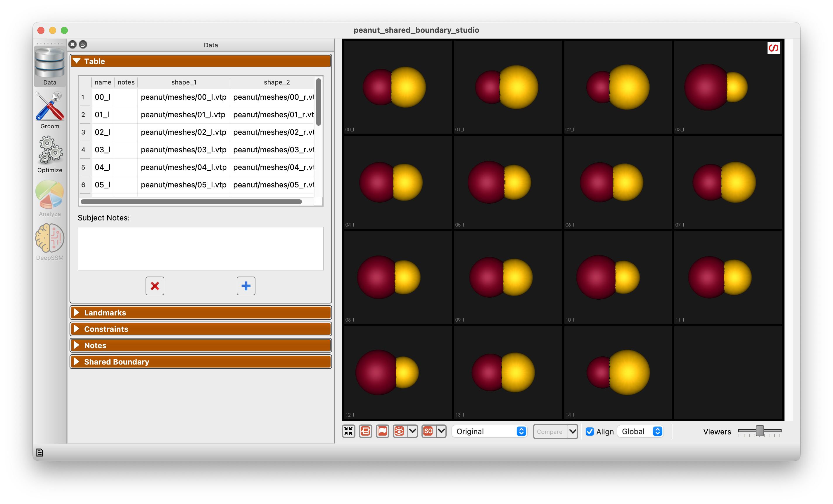Expand the Shared Boundary section
Viewport: 833px width, 504px height.
click(x=201, y=362)
